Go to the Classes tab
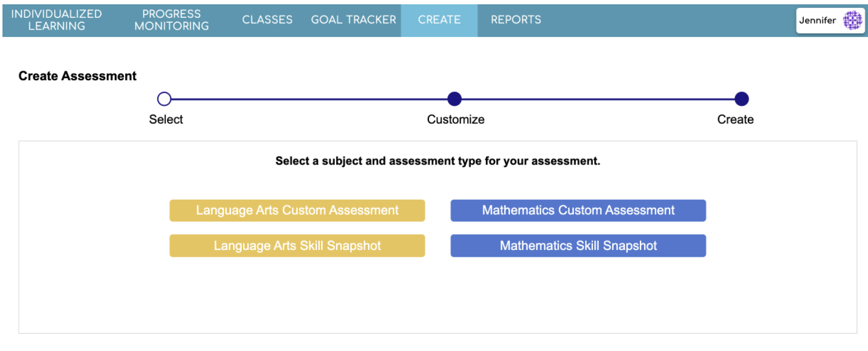868x351 pixels. [267, 20]
